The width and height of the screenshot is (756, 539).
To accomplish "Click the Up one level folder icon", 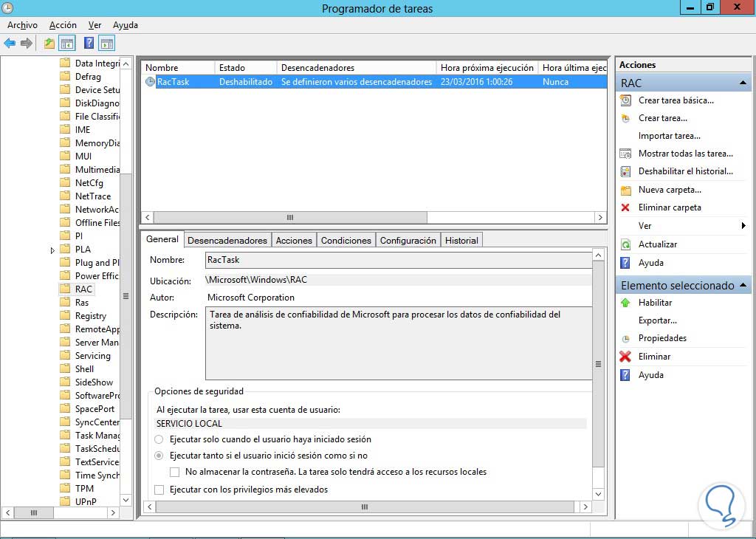I will click(x=49, y=44).
